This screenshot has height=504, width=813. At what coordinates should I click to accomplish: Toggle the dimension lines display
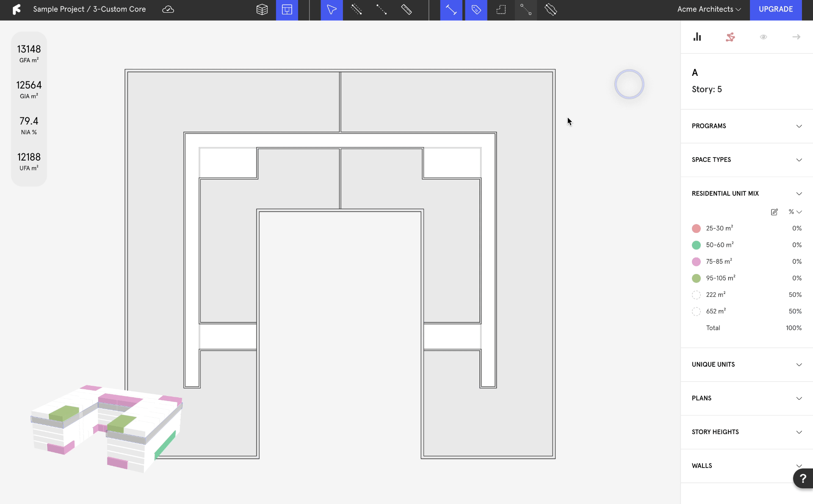451,10
